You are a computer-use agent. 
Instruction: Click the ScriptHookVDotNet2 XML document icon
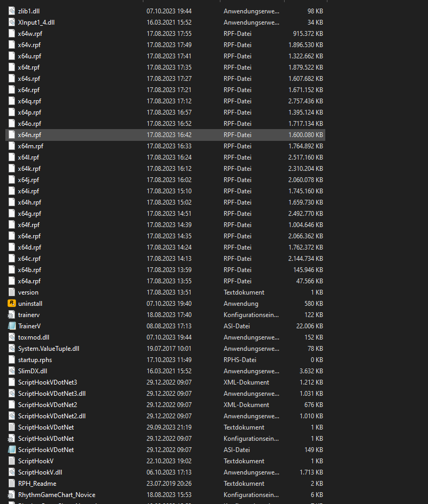(12, 405)
